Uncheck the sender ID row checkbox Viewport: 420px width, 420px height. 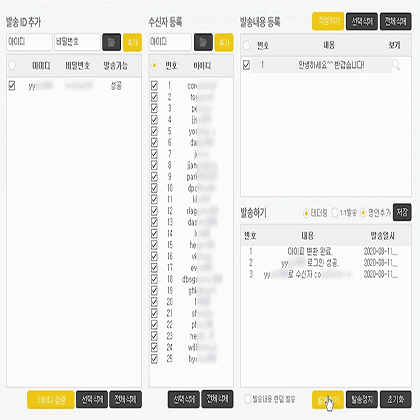coord(12,86)
